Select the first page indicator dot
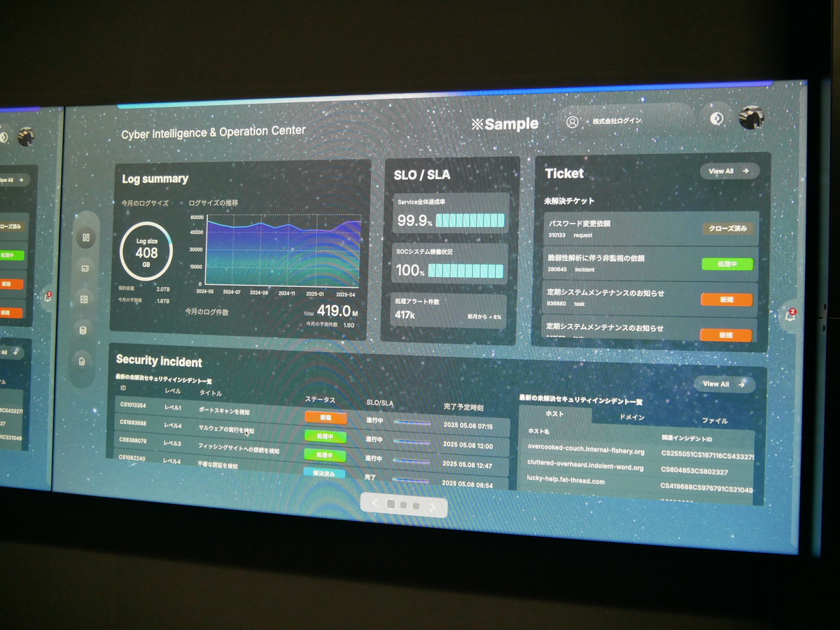The image size is (840, 630). 391,504
